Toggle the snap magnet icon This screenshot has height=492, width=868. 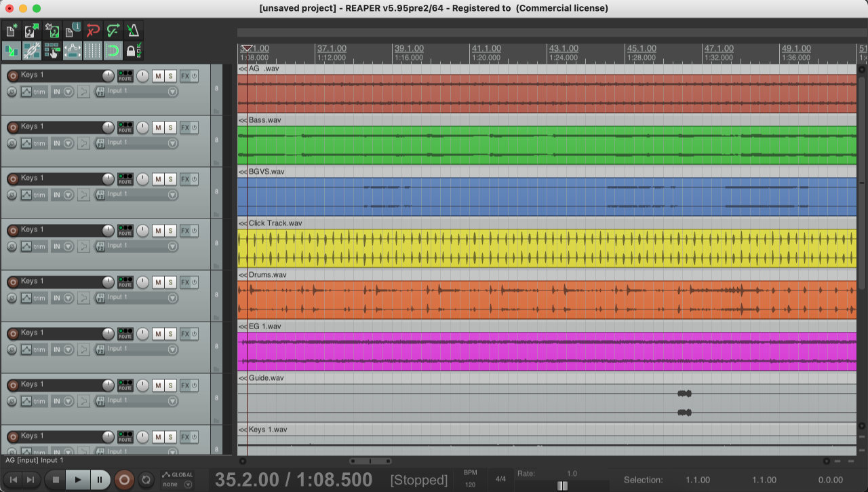113,50
